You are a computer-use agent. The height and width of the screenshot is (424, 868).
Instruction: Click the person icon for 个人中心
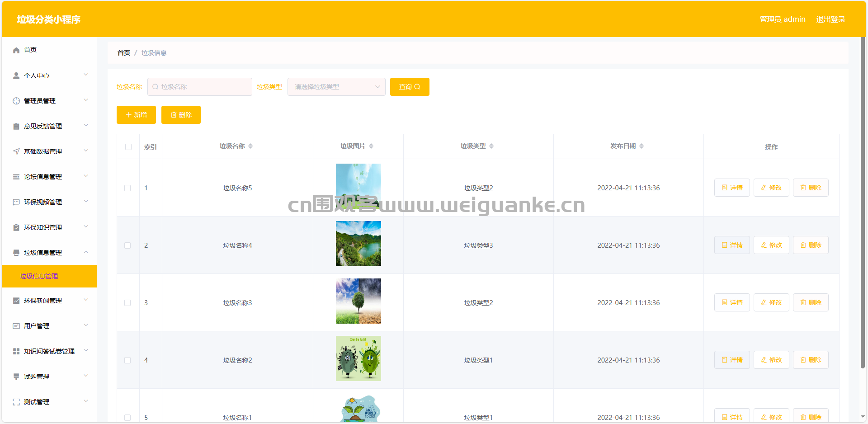click(16, 75)
